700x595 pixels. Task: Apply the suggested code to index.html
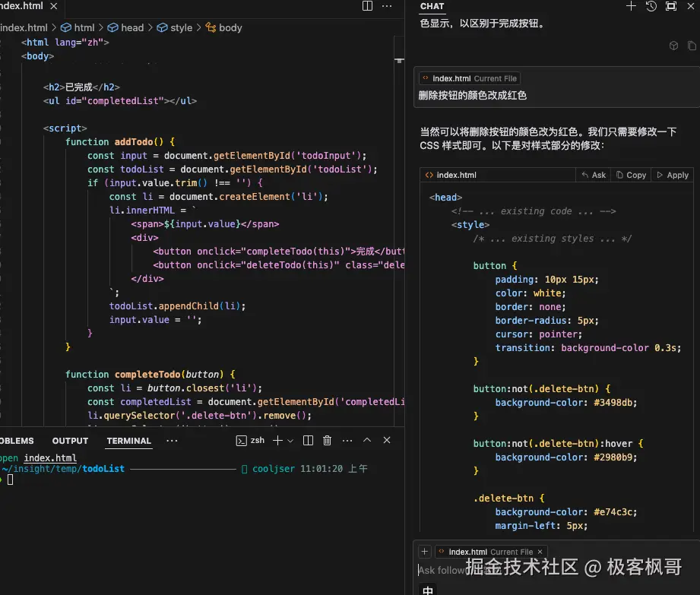(673, 175)
